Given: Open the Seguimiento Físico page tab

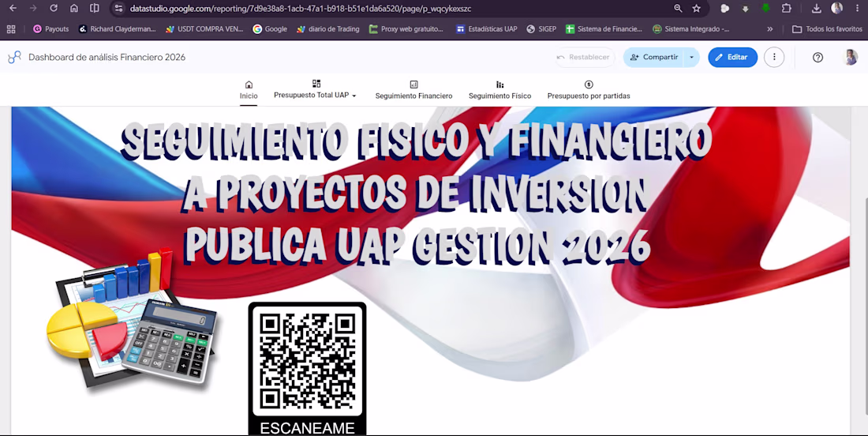Looking at the screenshot, I should [x=499, y=90].
